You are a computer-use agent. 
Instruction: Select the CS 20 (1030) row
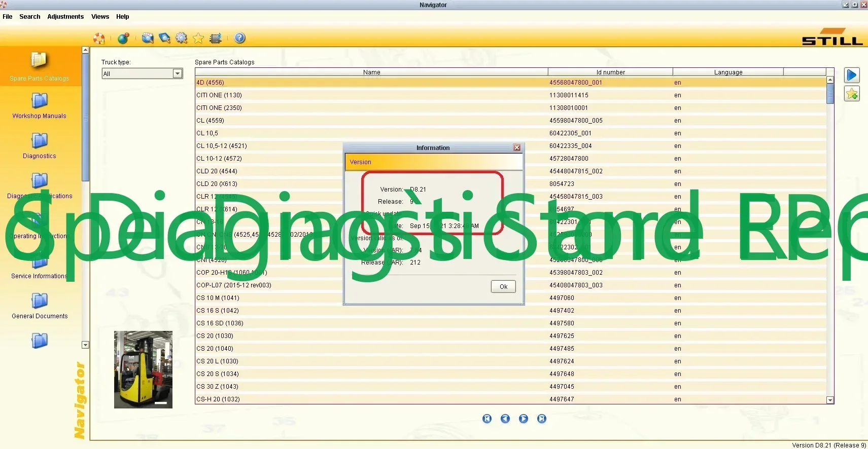pyautogui.click(x=510, y=335)
